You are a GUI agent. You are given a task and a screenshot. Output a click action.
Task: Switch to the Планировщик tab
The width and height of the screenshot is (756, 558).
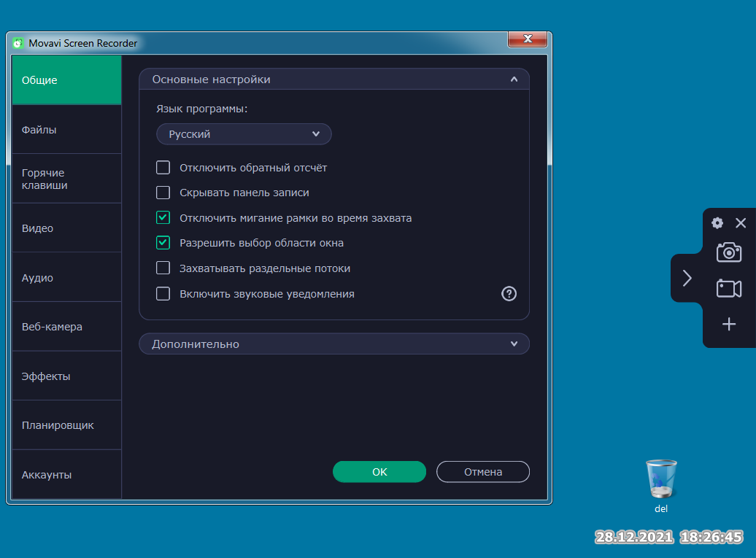tap(66, 425)
